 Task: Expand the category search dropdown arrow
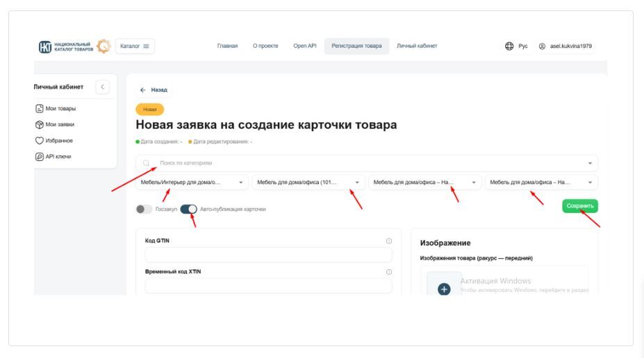(590, 163)
